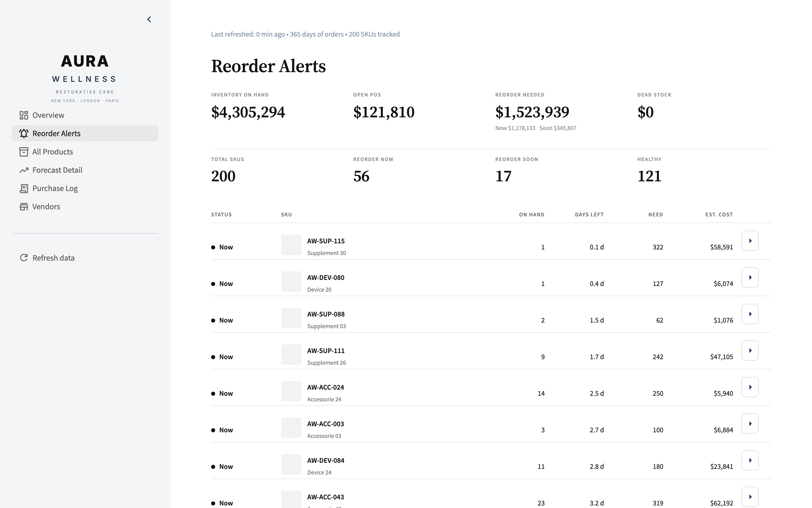Select Reorder Alerts in the sidebar
The image size is (812, 508).
pos(85,133)
